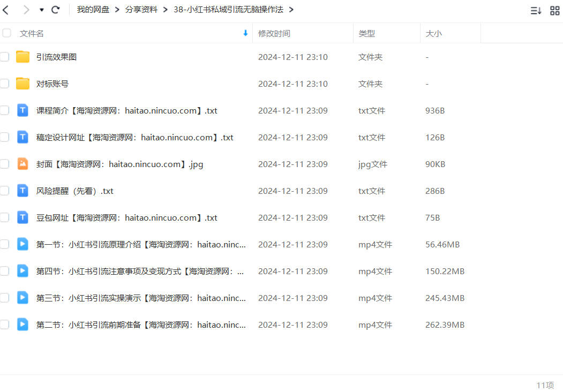Viewport: 563px width, 392px height.
Task: Tick checkbox for 第一节 video row
Action: coord(4,244)
